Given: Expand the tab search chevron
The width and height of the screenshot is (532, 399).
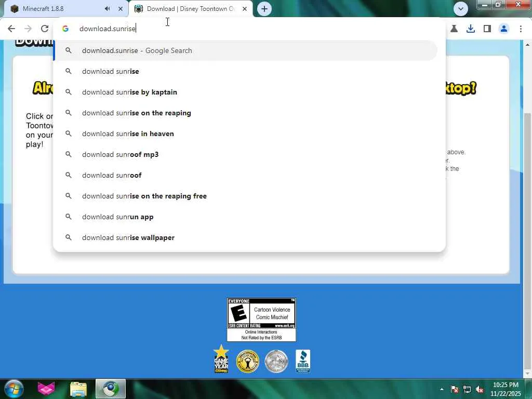Looking at the screenshot, I should click(x=461, y=9).
